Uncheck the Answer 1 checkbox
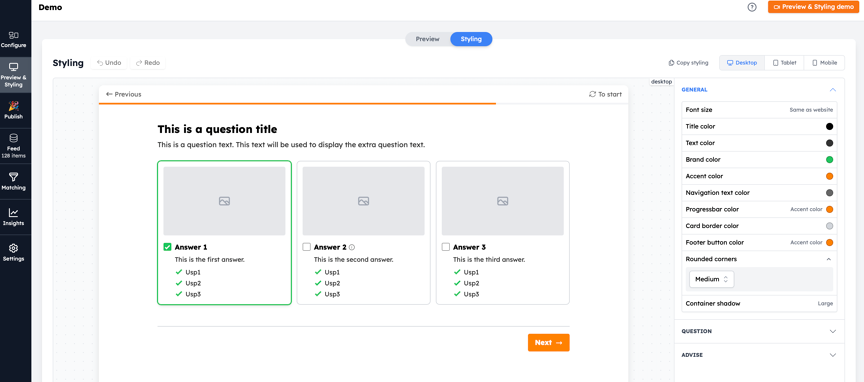Image resolution: width=864 pixels, height=382 pixels. (168, 247)
